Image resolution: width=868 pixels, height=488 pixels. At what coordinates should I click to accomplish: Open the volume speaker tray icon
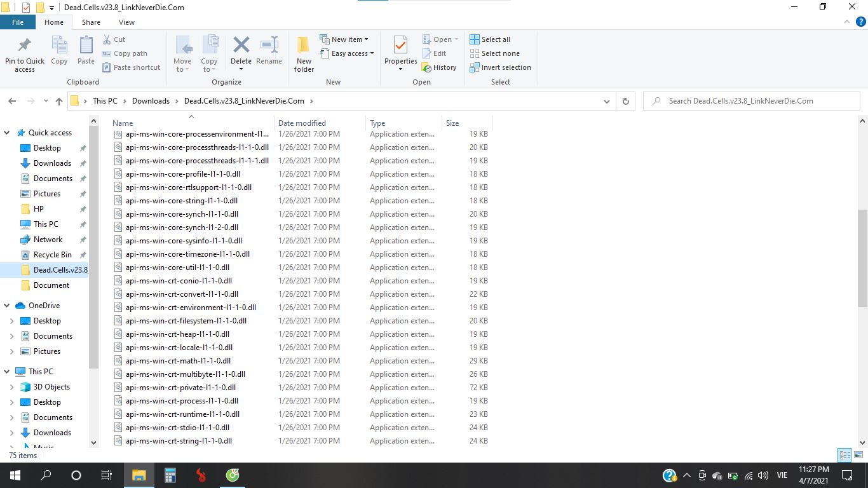click(x=763, y=475)
